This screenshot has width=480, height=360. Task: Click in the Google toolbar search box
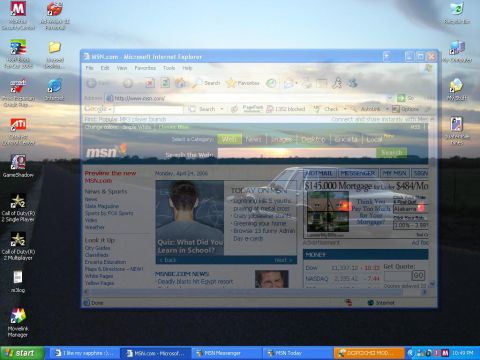click(149, 109)
